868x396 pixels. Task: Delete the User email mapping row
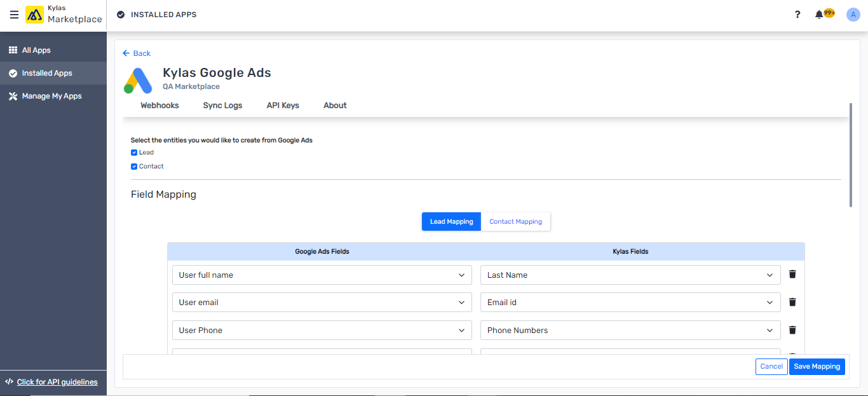[x=792, y=303]
